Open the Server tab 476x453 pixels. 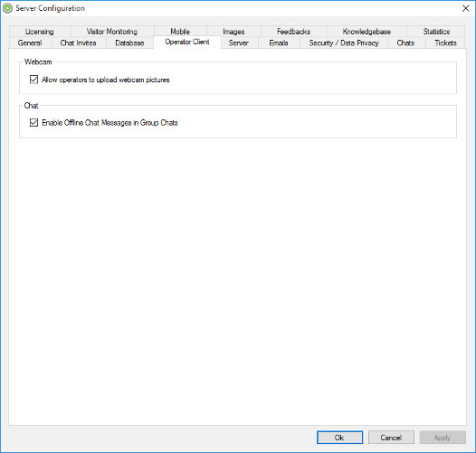(239, 42)
